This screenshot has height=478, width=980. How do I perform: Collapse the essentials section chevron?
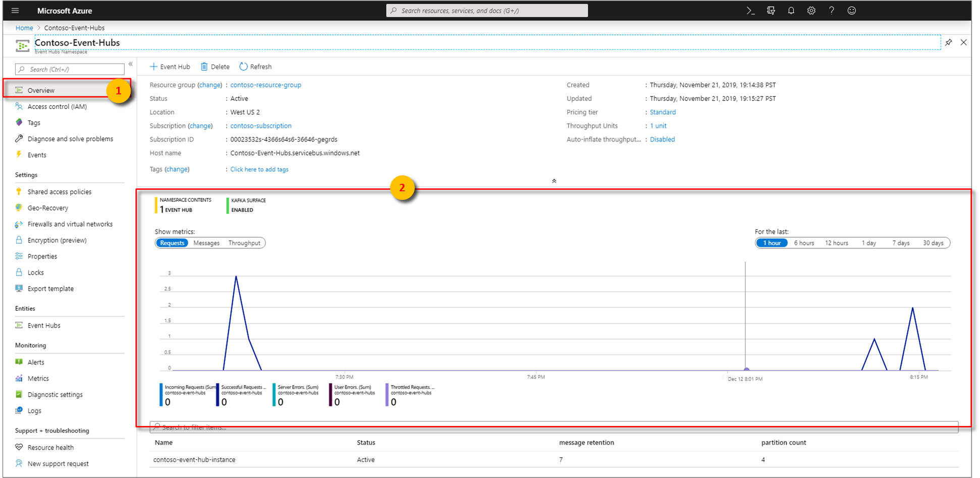(554, 180)
